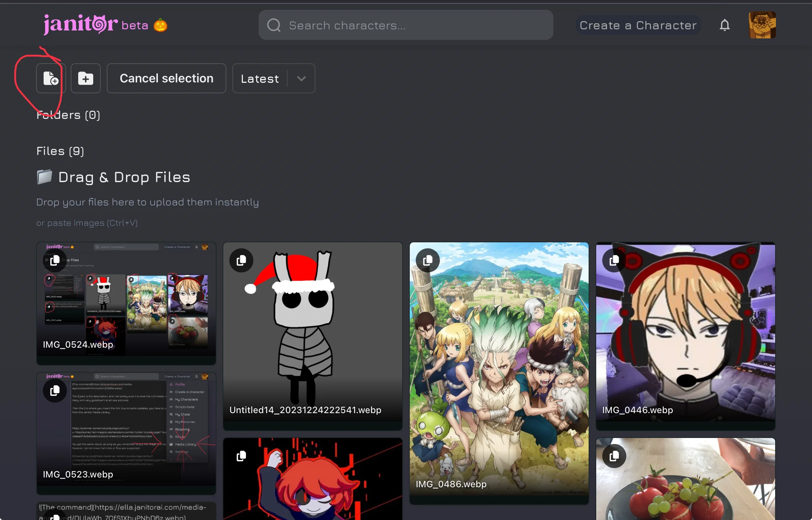Image resolution: width=812 pixels, height=520 pixels.
Task: Copy link of Untitled14_20231224222541.webp
Action: tap(241, 260)
